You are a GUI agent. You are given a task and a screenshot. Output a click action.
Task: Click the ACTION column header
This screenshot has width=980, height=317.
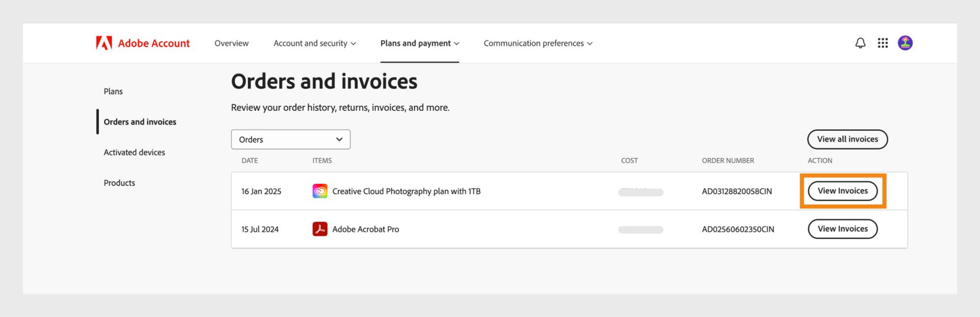(x=820, y=160)
